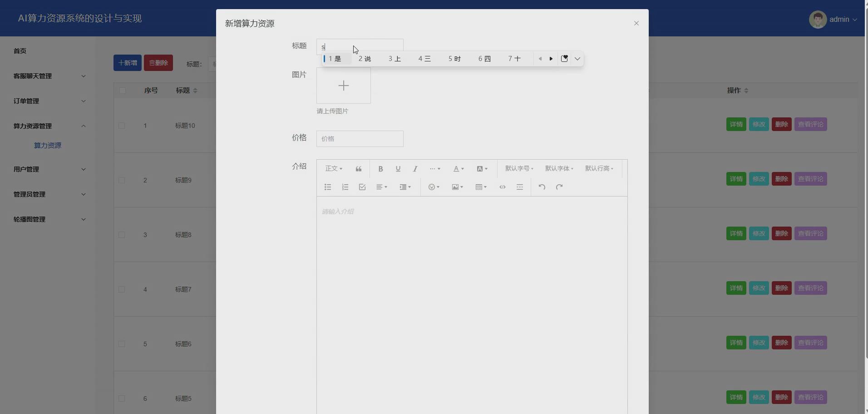Apply italic formatting
This screenshot has height=414, width=868.
pyautogui.click(x=414, y=168)
